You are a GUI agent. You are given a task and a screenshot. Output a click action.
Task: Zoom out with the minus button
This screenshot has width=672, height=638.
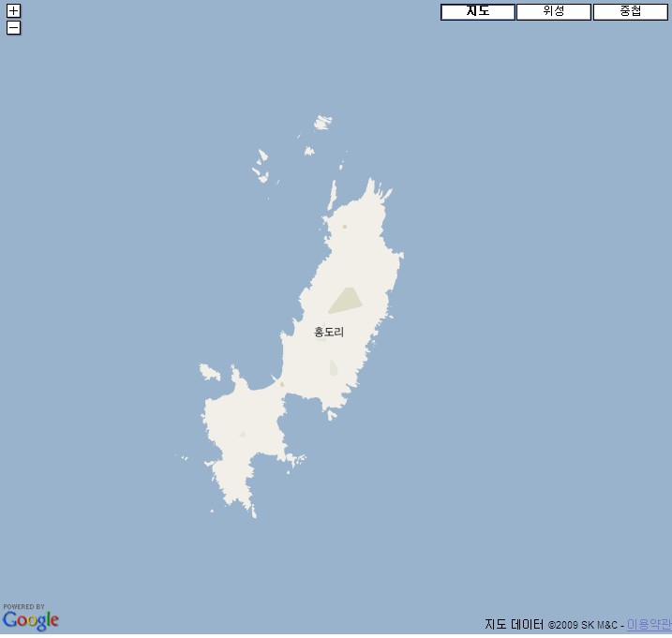[14, 28]
